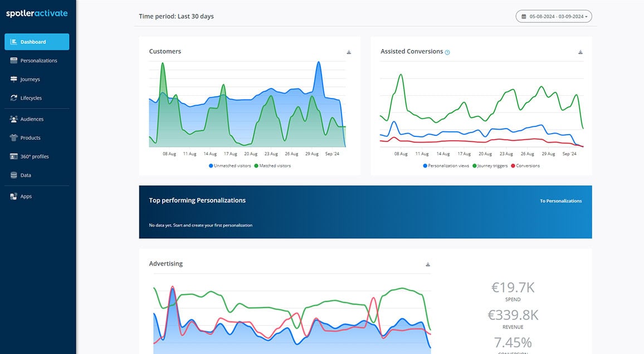Click the Spotler Activate logo
The image size is (644, 354).
37,13
